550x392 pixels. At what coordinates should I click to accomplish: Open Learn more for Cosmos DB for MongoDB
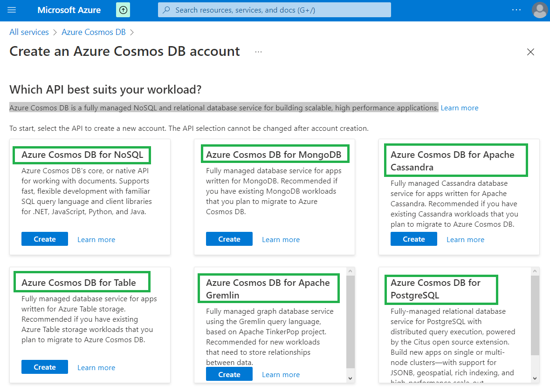coord(281,240)
